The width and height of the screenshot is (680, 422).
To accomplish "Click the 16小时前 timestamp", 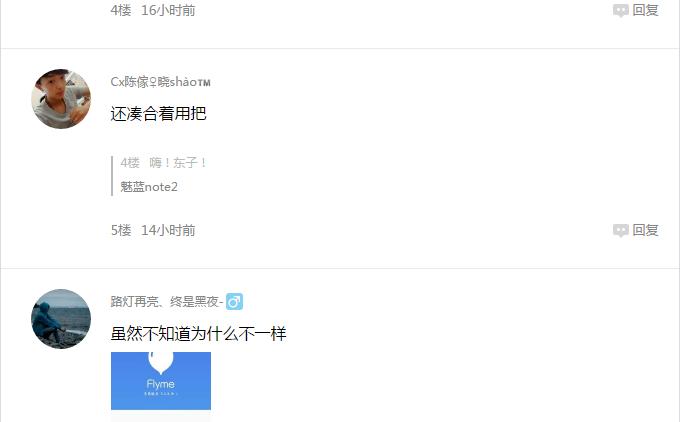I will pos(168,10).
